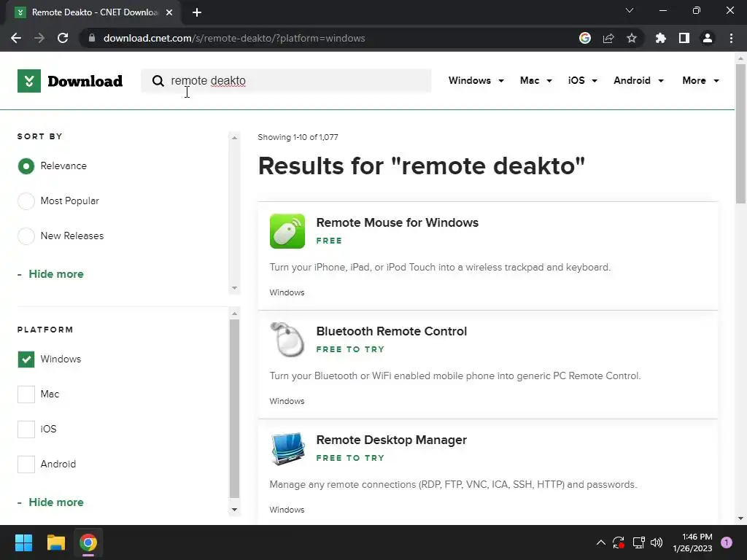Open the network tray icon
Viewport: 747px width, 560px height.
point(638,542)
